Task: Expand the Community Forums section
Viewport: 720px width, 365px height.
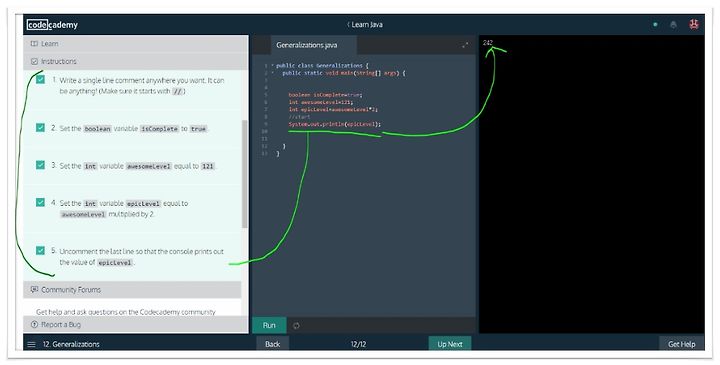Action: tap(132, 290)
